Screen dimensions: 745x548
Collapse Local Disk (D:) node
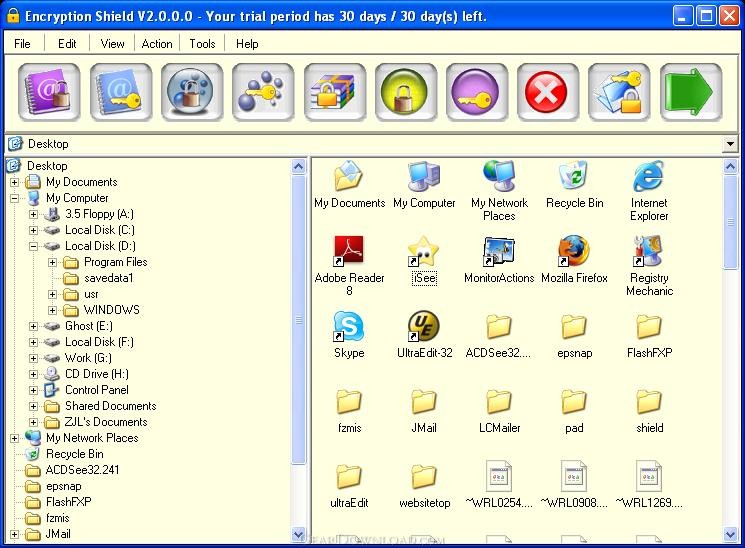click(x=33, y=246)
